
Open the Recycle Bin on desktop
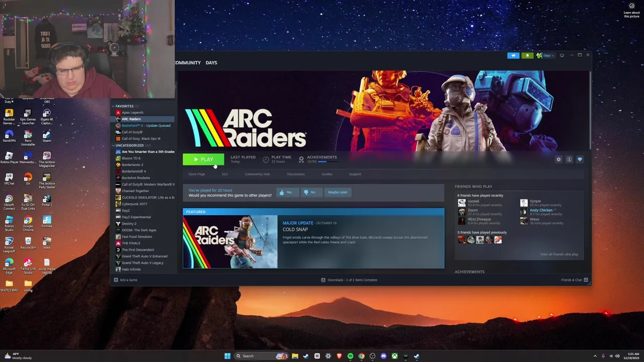(28, 243)
